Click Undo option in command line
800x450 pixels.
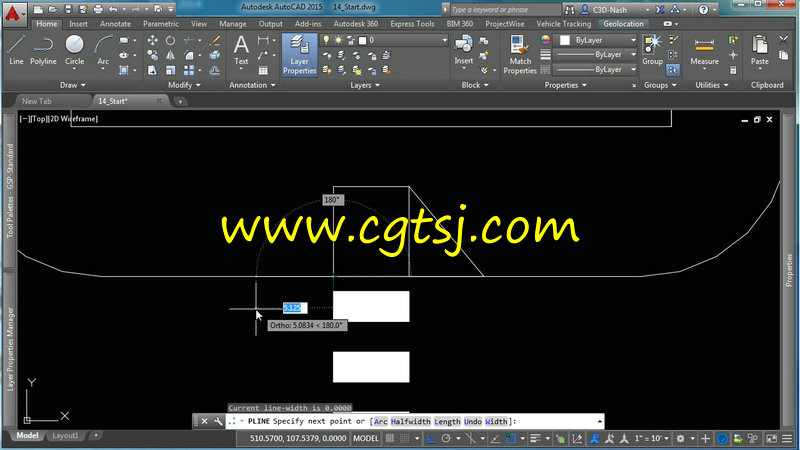[473, 421]
